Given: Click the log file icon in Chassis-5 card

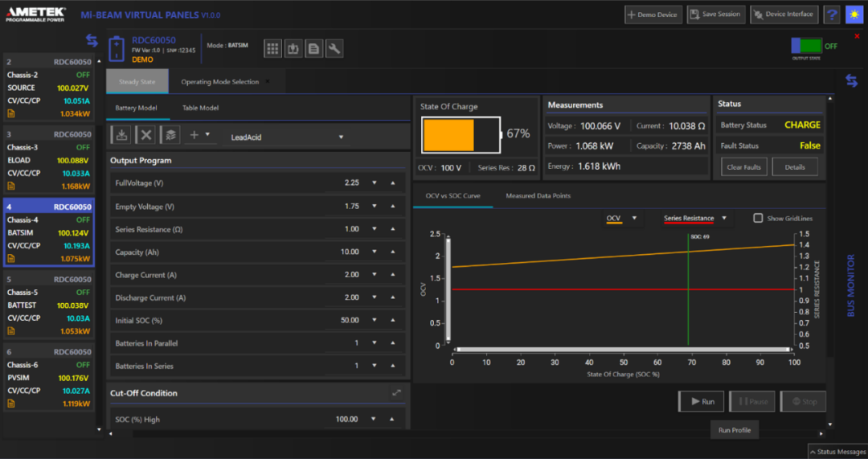Looking at the screenshot, I should tap(10, 331).
